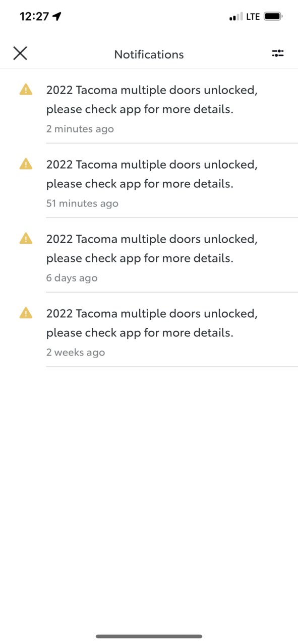This screenshot has width=298, height=644.
Task: Tap warning icon on 2 weeks ago alert
Action: coord(26,313)
